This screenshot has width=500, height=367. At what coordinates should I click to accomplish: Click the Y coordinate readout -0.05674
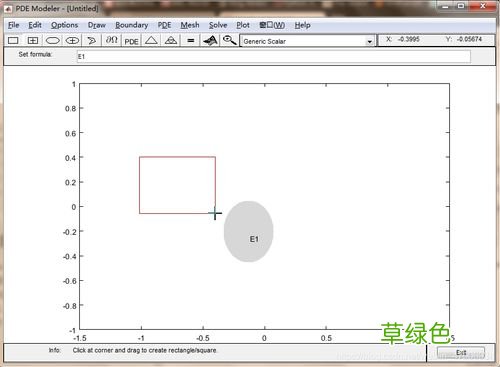(469, 39)
